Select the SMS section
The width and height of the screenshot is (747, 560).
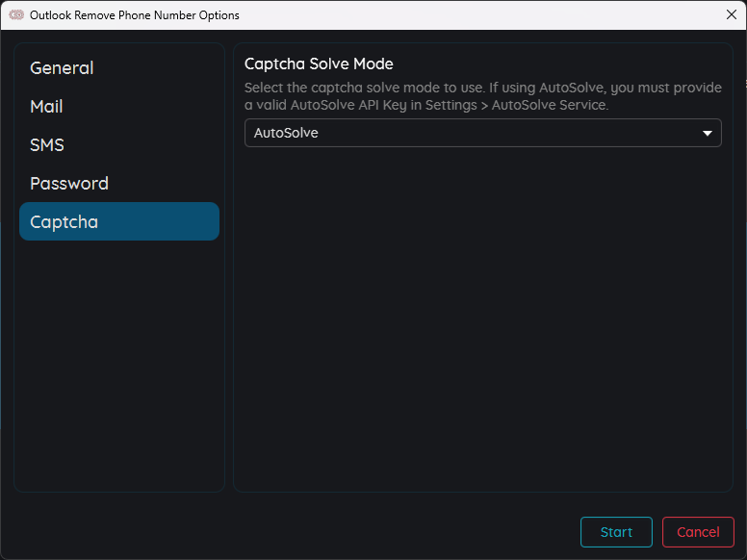coord(119,144)
